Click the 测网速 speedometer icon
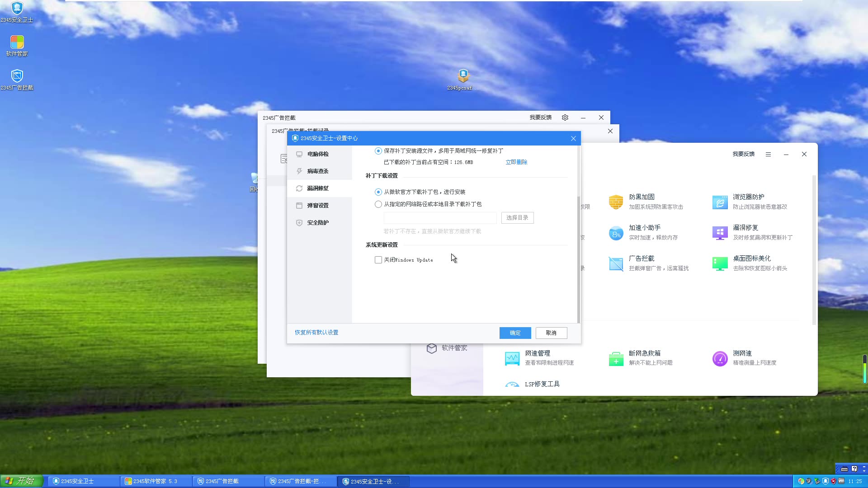The width and height of the screenshot is (868, 488). (x=720, y=358)
